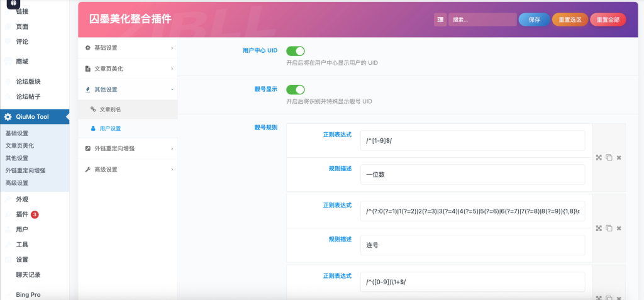644x300 pixels.
Task: Click the expand-all options icon beside search
Action: [x=440, y=19]
